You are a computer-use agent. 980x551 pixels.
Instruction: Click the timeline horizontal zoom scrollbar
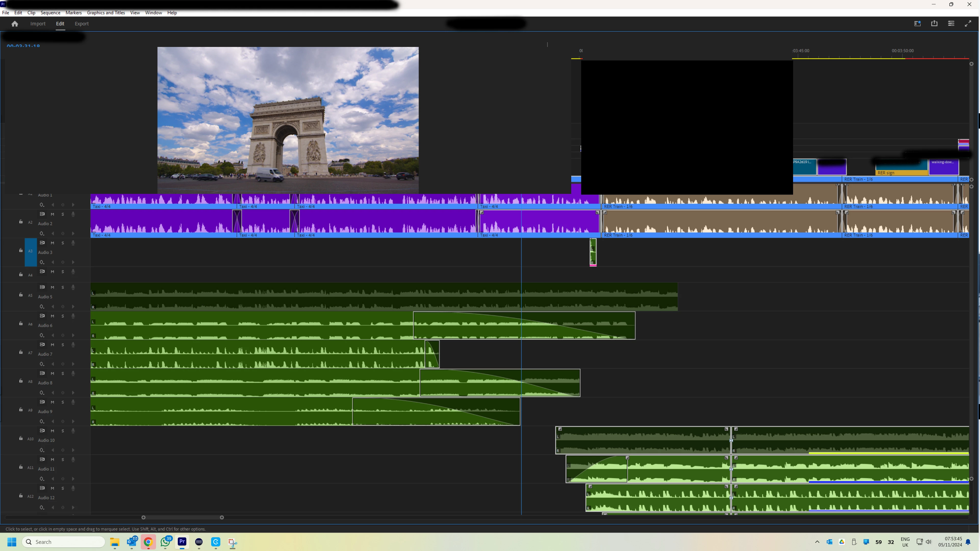point(183,518)
